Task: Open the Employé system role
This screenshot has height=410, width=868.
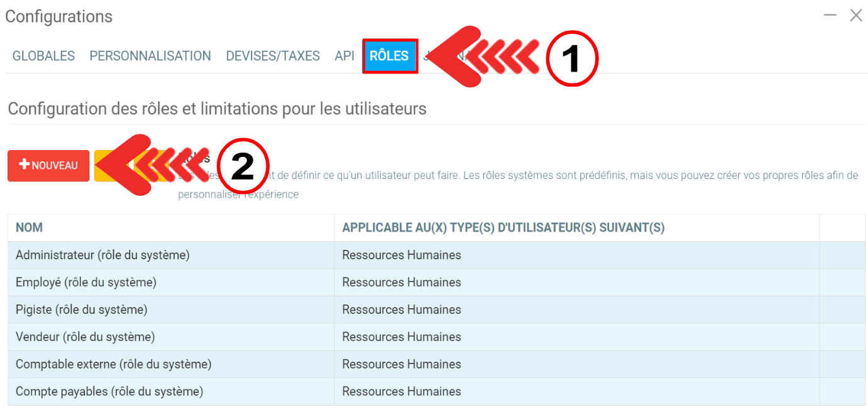Action: click(86, 283)
